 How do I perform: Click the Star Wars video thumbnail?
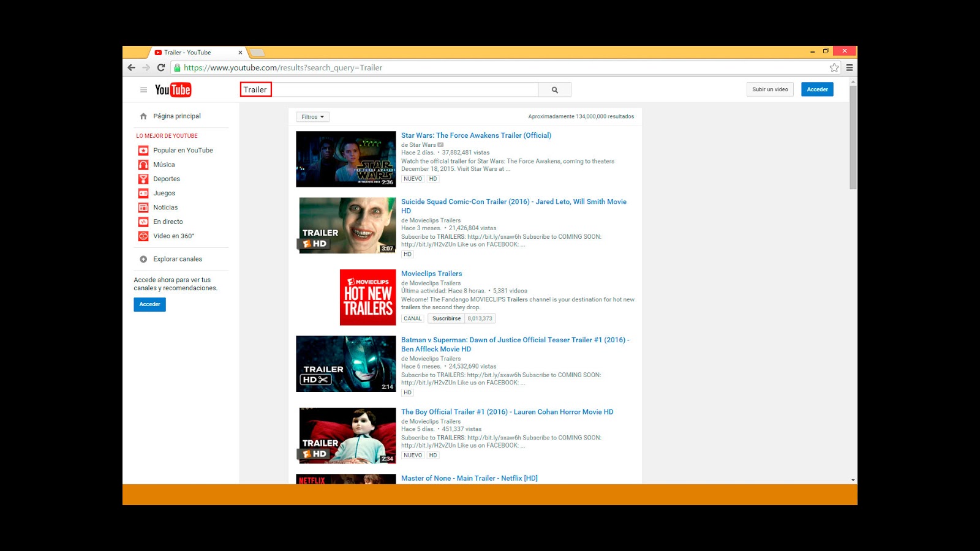pyautogui.click(x=346, y=159)
